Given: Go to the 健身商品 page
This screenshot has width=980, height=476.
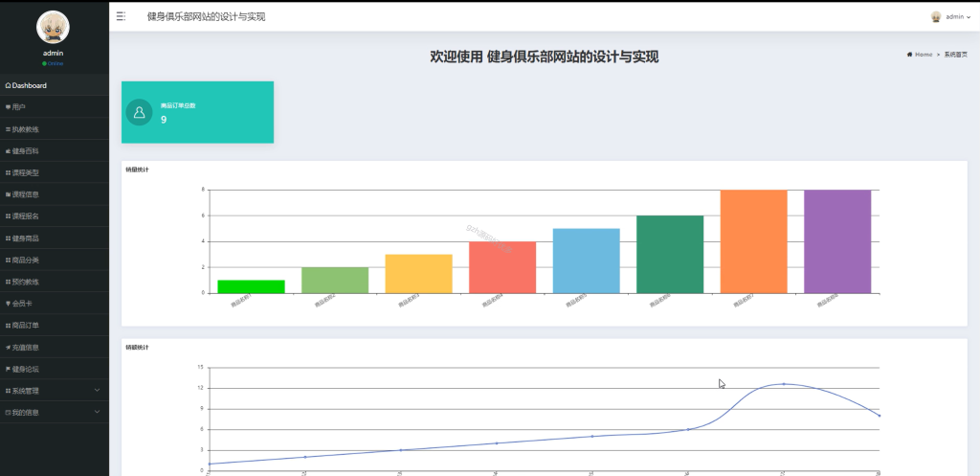Looking at the screenshot, I should 55,238.
